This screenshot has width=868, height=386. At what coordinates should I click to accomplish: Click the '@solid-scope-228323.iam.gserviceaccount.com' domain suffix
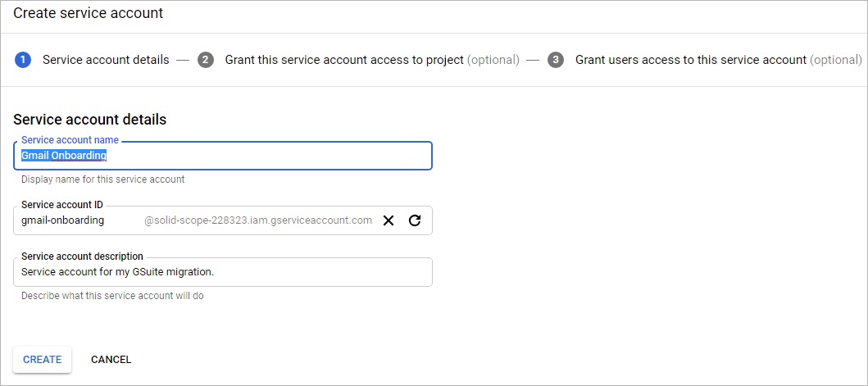258,220
